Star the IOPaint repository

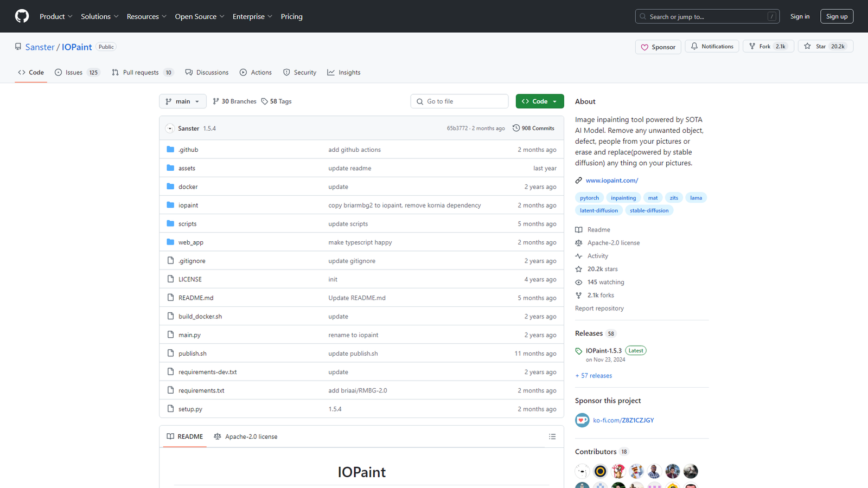(x=825, y=47)
